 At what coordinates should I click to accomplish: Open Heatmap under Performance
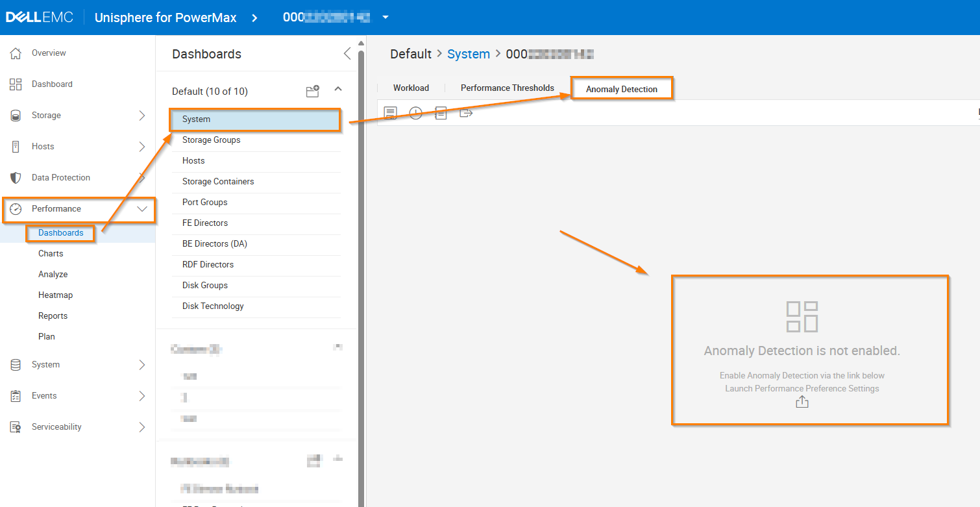55,295
